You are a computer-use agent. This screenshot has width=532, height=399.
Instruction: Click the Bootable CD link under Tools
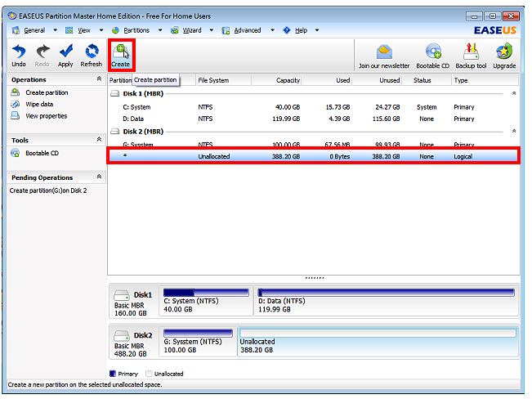tap(42, 153)
